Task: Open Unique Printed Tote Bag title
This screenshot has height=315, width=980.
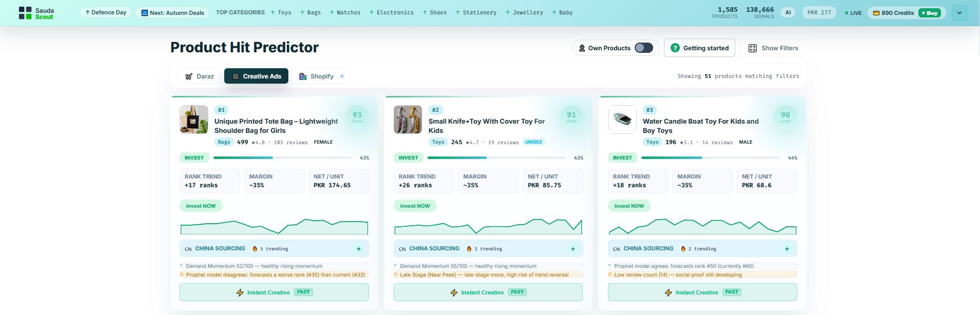Action: 276,126
